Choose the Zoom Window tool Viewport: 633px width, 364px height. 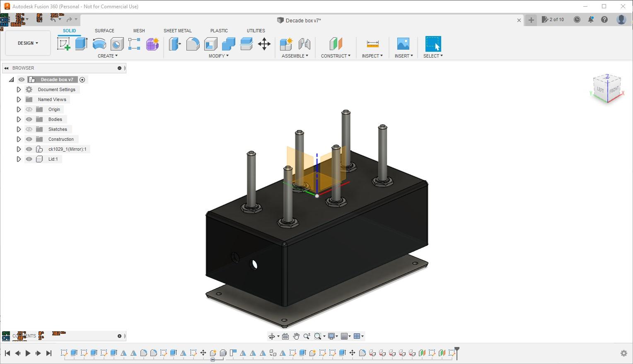(x=318, y=336)
